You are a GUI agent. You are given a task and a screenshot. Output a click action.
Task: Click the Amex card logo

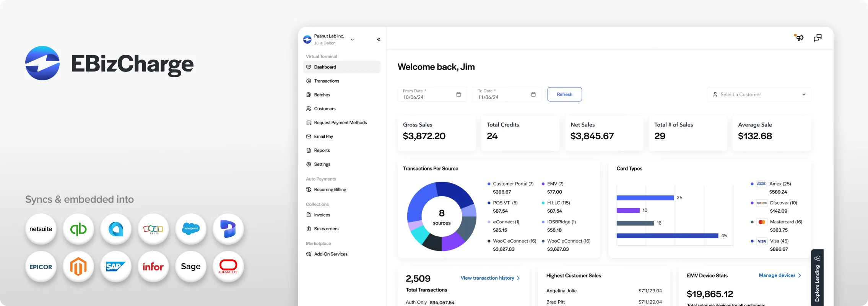[761, 184]
